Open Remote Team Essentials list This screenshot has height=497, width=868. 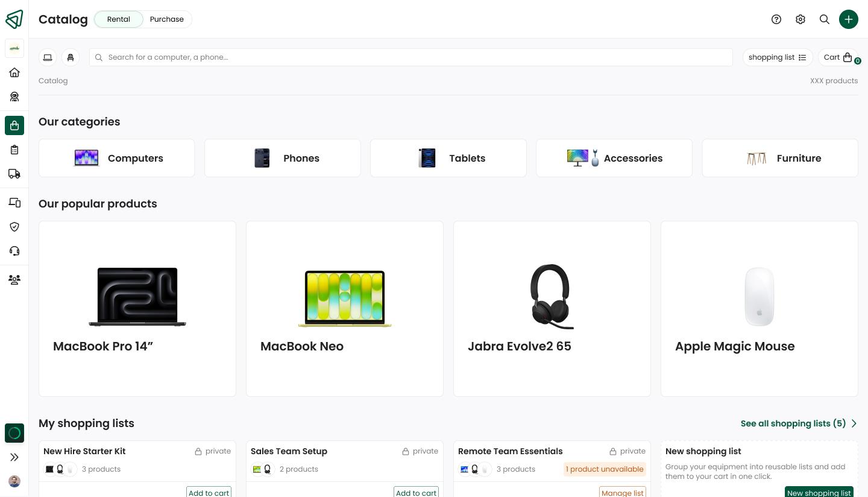[x=510, y=451]
